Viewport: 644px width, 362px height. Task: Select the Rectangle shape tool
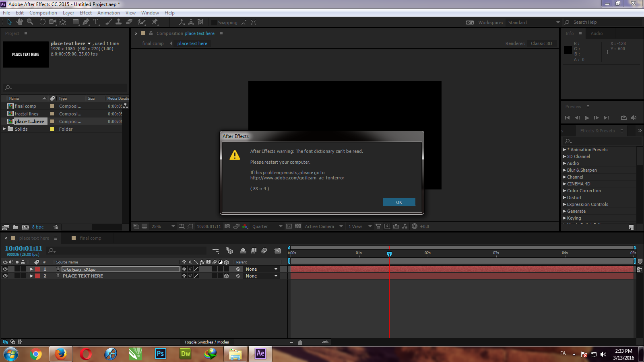[75, 22]
